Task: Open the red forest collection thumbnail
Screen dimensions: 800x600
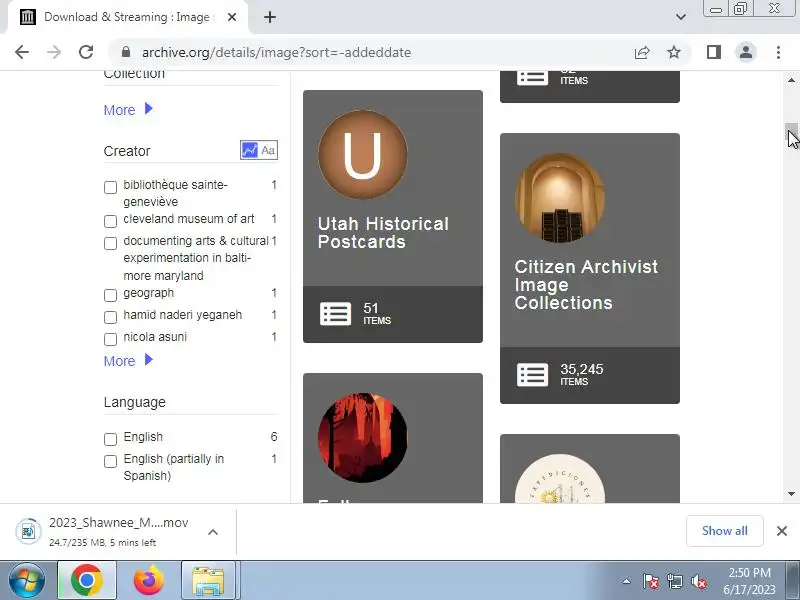Action: pyautogui.click(x=363, y=437)
